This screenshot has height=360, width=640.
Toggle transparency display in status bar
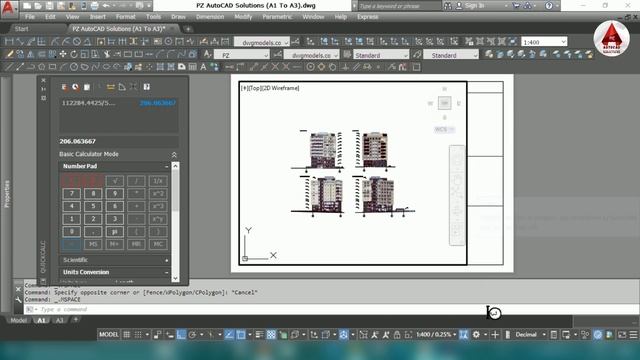pos(271,335)
